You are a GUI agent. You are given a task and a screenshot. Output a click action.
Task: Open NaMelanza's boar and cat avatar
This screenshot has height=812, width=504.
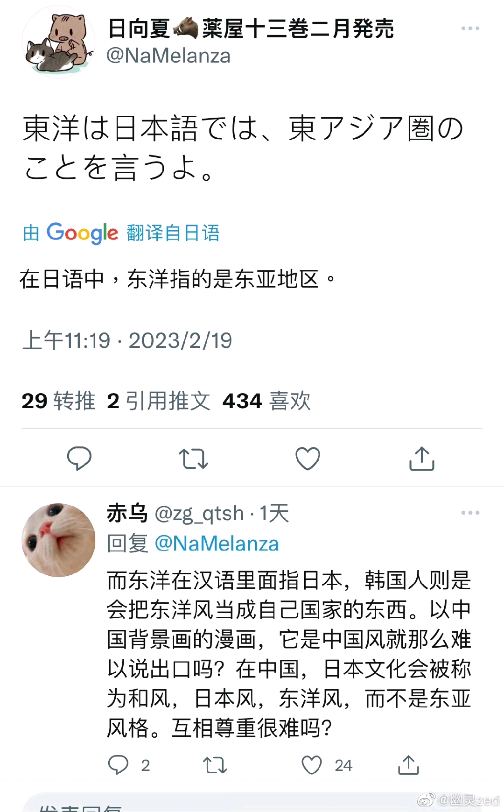[58, 42]
